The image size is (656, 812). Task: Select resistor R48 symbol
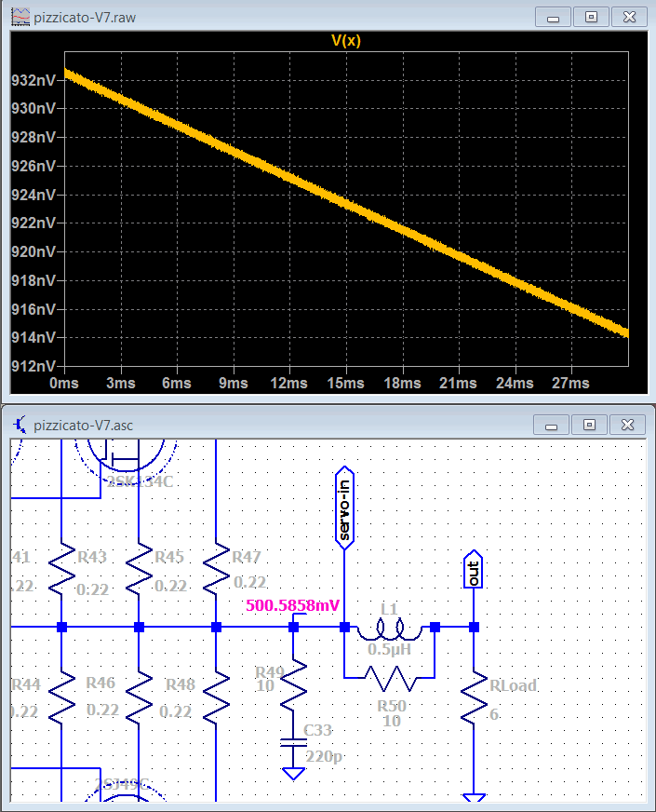(216, 697)
